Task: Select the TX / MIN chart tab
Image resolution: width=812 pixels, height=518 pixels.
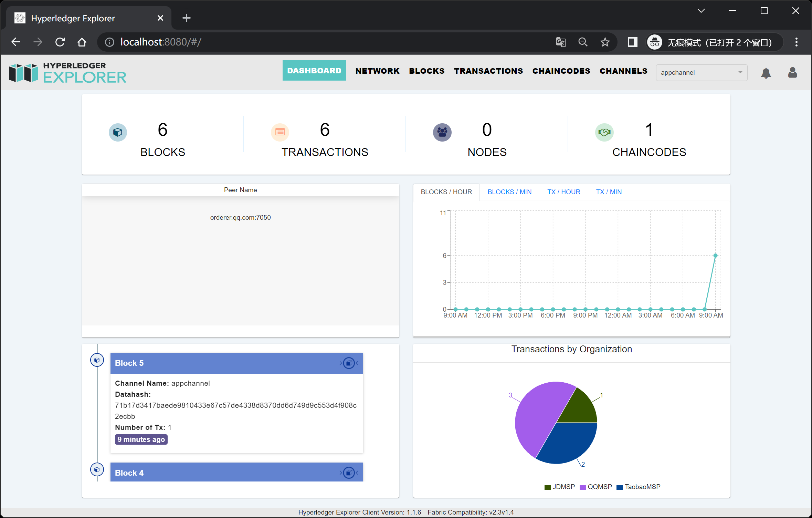Action: (609, 192)
